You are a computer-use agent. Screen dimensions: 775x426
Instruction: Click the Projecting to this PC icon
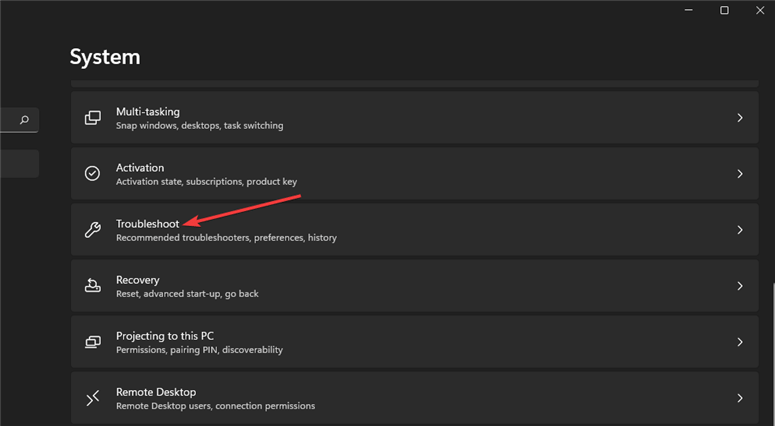[x=92, y=342]
